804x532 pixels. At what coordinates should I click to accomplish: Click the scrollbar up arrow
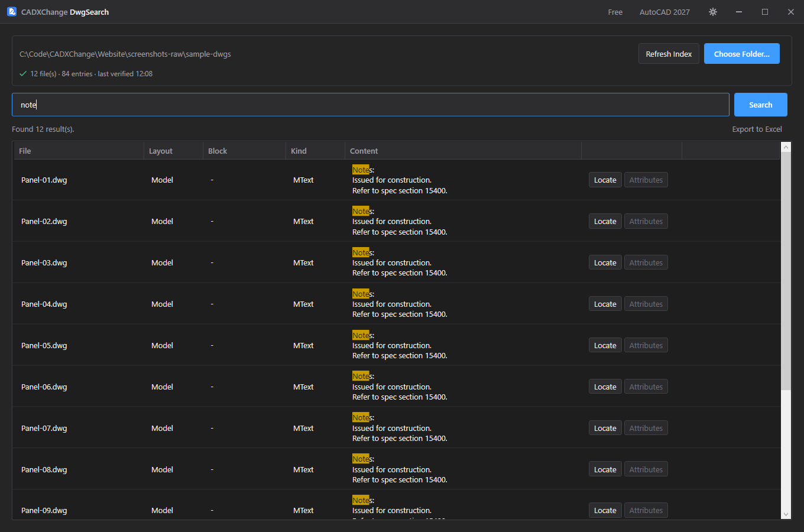coord(786,147)
